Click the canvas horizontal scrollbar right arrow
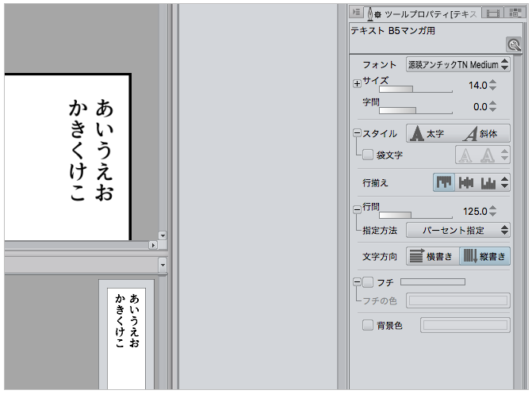 (x=153, y=245)
